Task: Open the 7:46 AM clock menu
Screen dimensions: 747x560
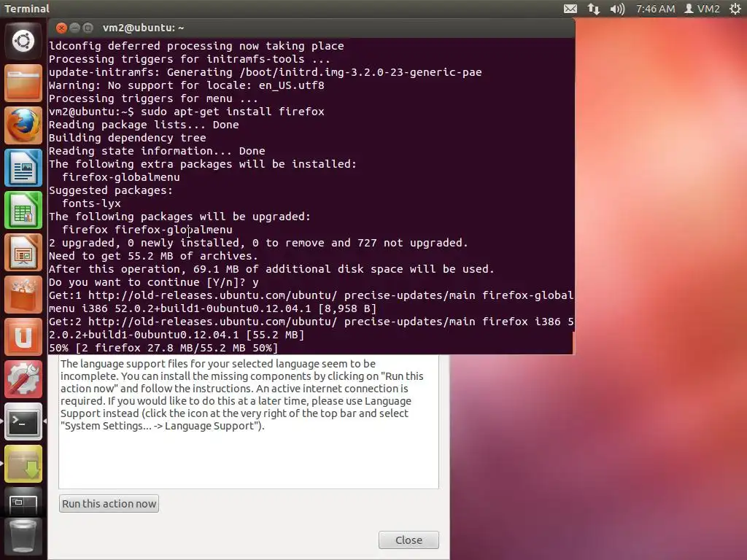Action: point(655,9)
